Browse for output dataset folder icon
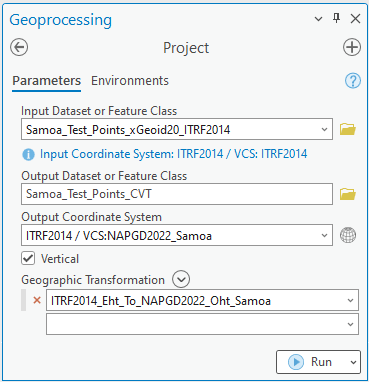Viewport: 369px width, 382px height. (348, 194)
